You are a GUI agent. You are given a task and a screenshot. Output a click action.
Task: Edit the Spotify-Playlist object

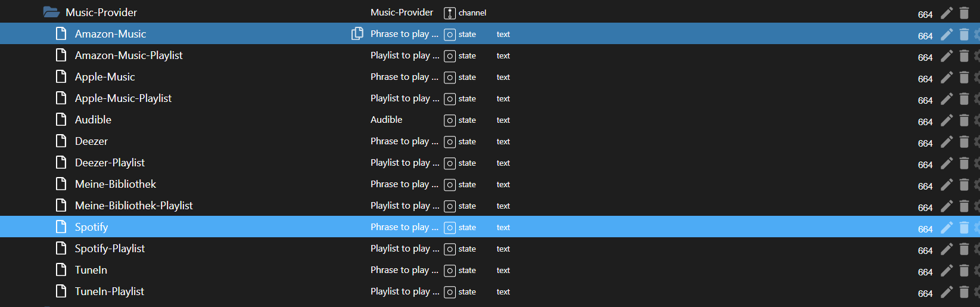tap(947, 249)
